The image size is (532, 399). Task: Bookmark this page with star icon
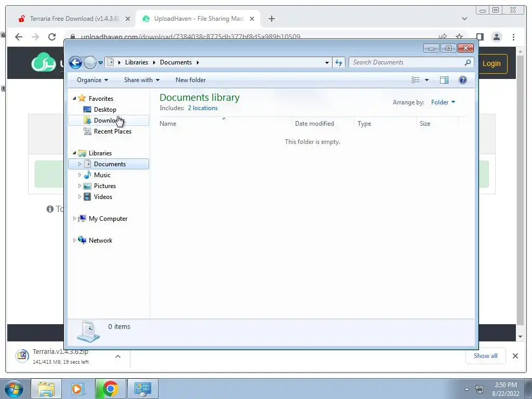459,37
